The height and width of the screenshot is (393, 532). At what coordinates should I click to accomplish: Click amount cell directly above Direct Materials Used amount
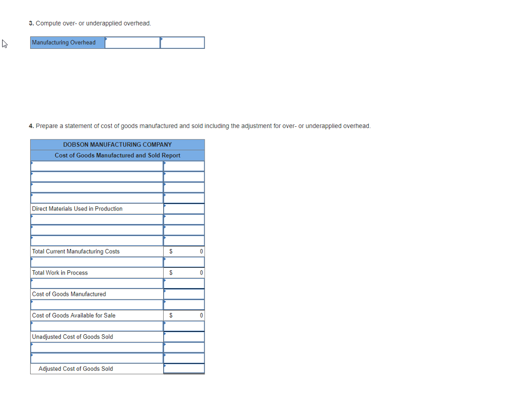pyautogui.click(x=184, y=198)
